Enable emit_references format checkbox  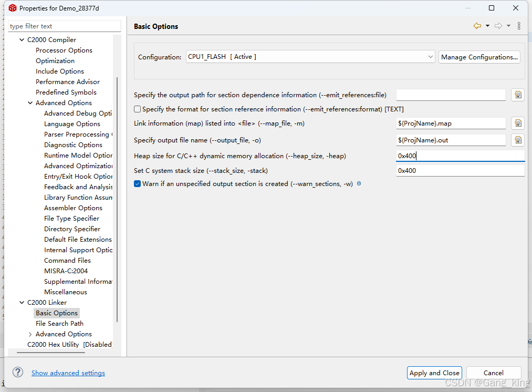point(138,109)
